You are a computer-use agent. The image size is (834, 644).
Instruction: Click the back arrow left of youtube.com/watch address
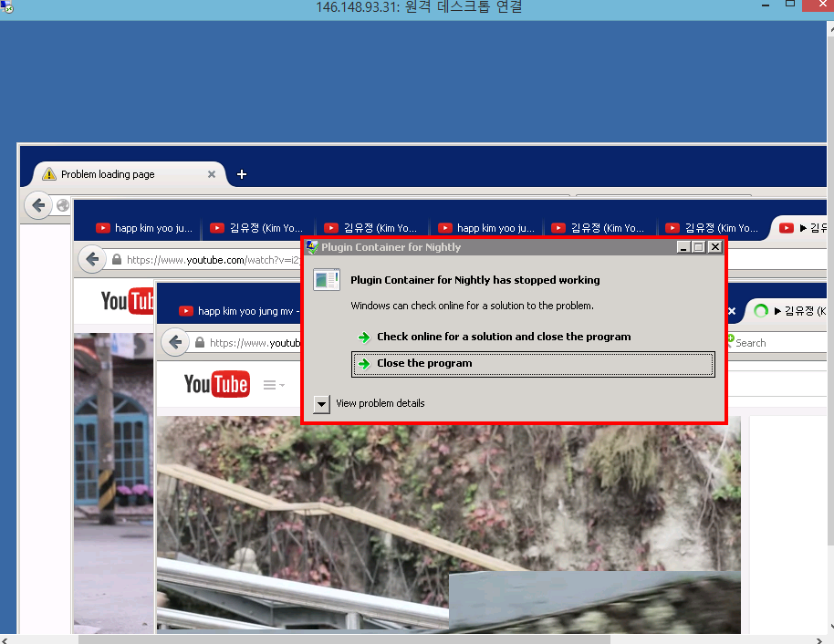pyautogui.click(x=92, y=260)
